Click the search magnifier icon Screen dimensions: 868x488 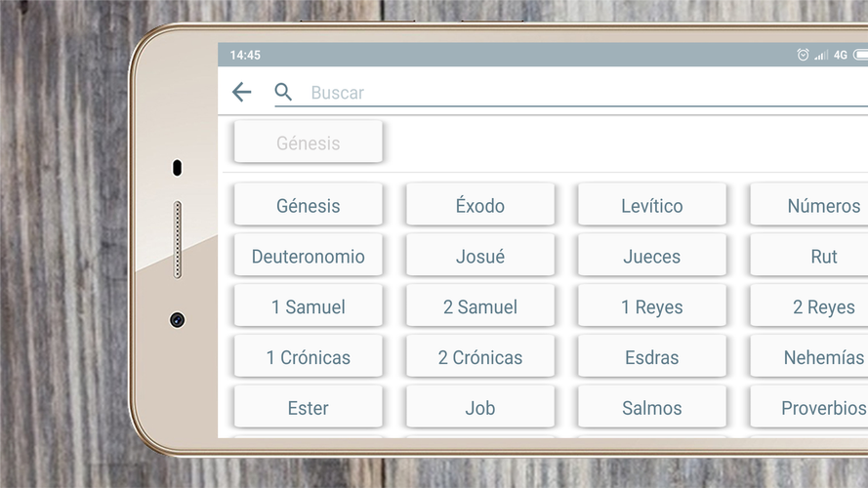(x=283, y=92)
